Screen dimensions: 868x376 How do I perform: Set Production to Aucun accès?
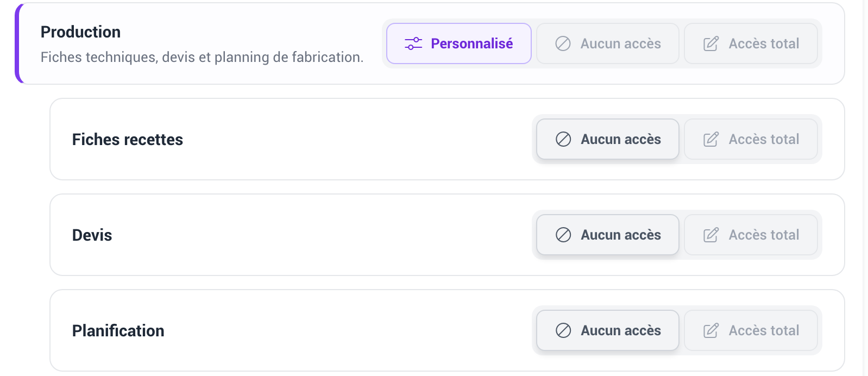click(x=608, y=43)
